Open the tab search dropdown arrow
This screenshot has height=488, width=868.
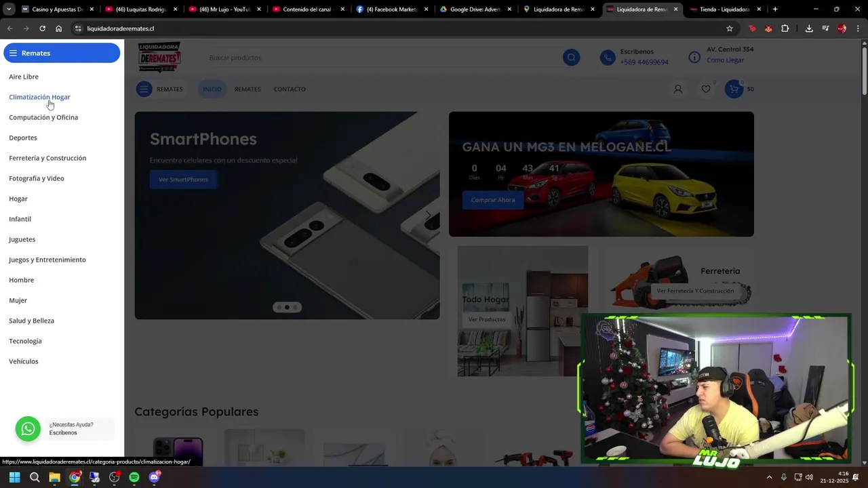pyautogui.click(x=8, y=9)
